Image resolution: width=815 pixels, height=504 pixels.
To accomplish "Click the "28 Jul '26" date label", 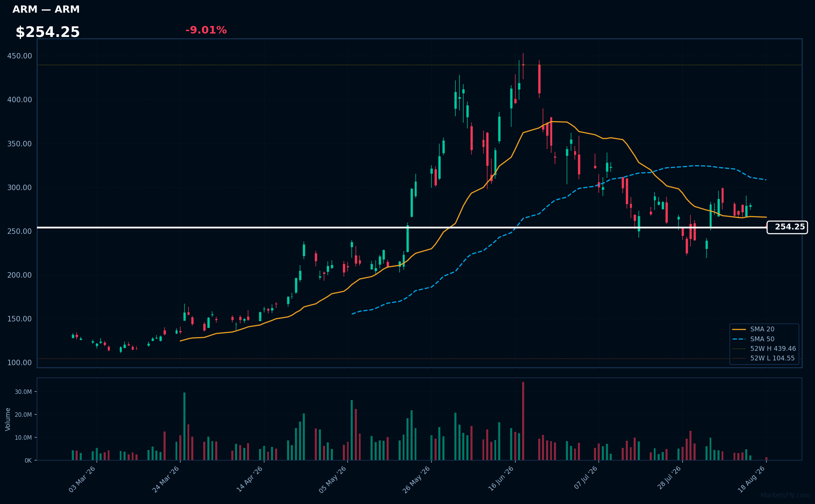I will click(669, 478).
